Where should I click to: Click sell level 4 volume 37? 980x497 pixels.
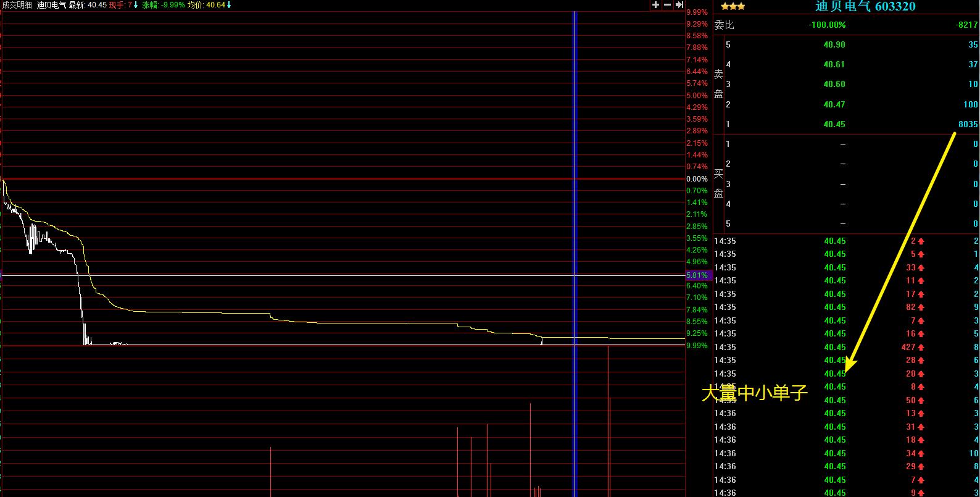(x=973, y=65)
